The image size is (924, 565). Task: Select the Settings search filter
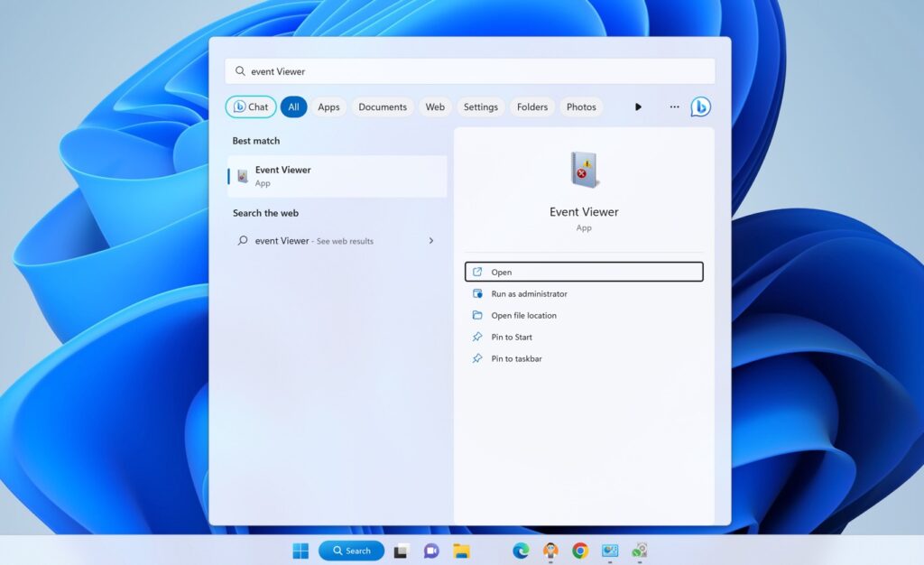[480, 107]
